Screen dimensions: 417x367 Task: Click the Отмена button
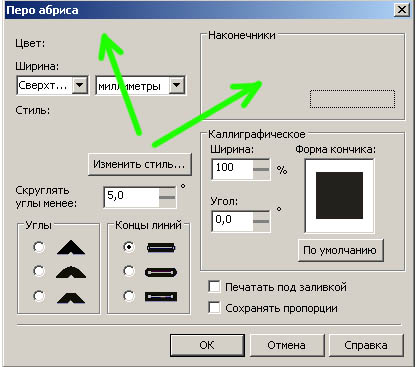[x=287, y=345]
